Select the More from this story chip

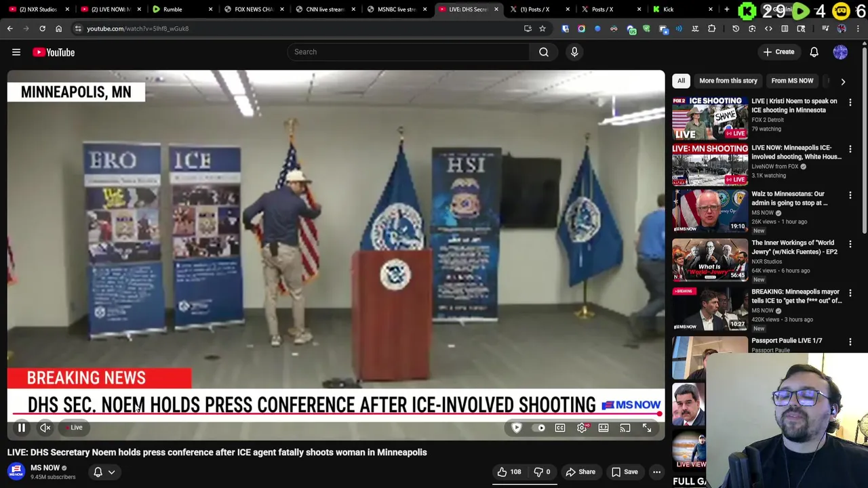(x=728, y=81)
